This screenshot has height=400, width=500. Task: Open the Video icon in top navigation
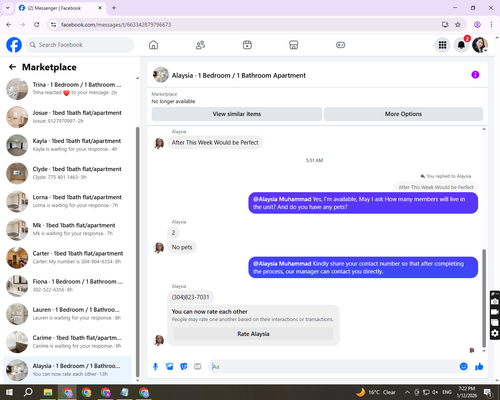247,45
